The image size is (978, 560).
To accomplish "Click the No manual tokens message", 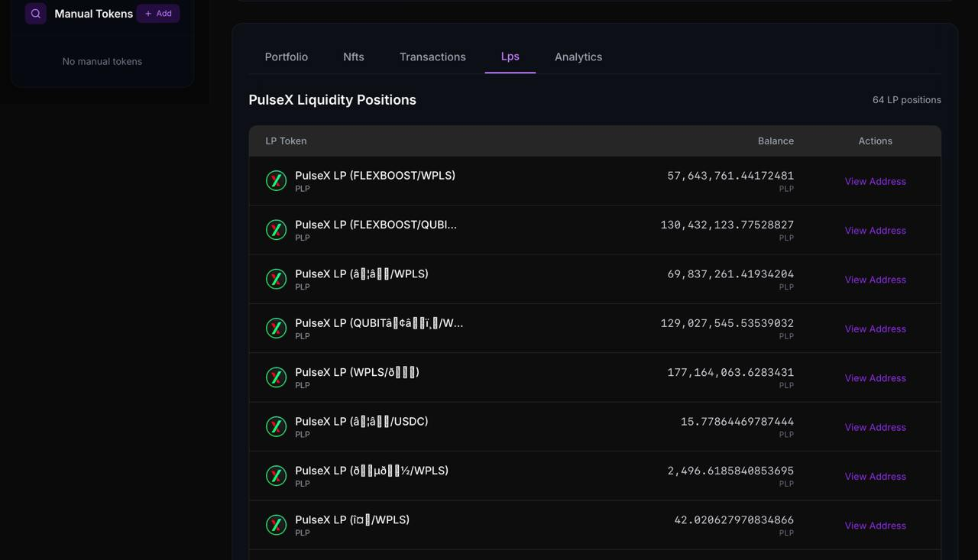I will coord(102,61).
